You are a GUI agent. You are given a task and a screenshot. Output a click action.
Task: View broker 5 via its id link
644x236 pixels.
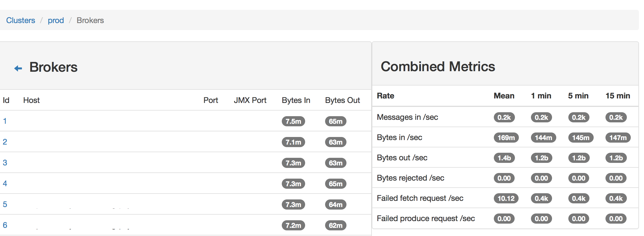click(5, 204)
